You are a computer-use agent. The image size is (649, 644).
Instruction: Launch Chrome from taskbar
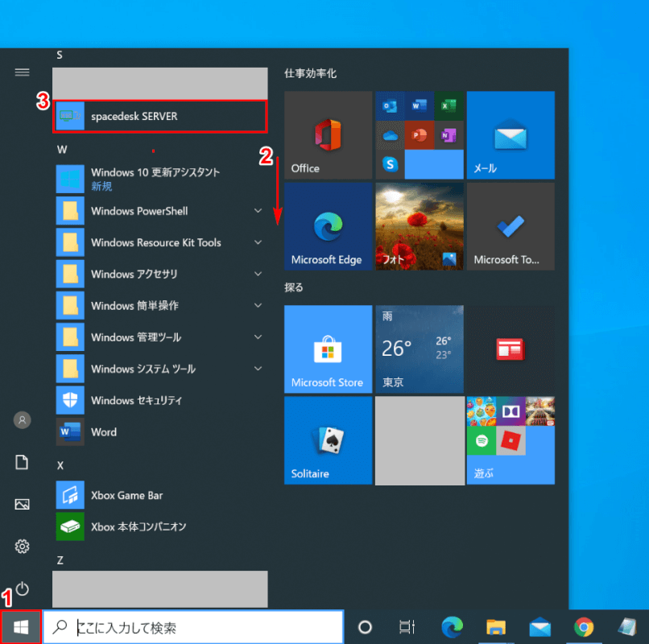583,627
